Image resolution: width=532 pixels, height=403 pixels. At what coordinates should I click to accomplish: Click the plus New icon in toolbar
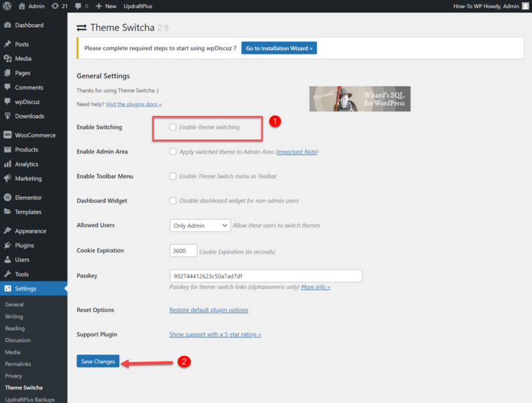click(98, 6)
